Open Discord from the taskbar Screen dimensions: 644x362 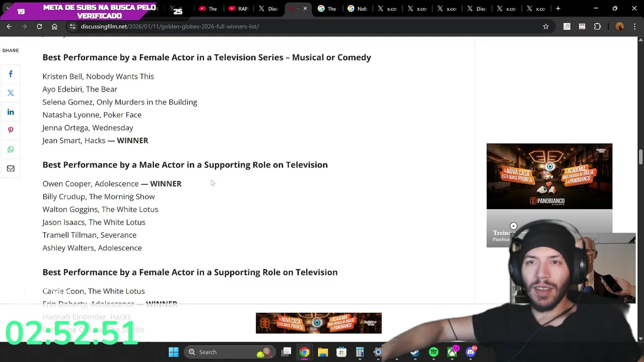(470, 352)
